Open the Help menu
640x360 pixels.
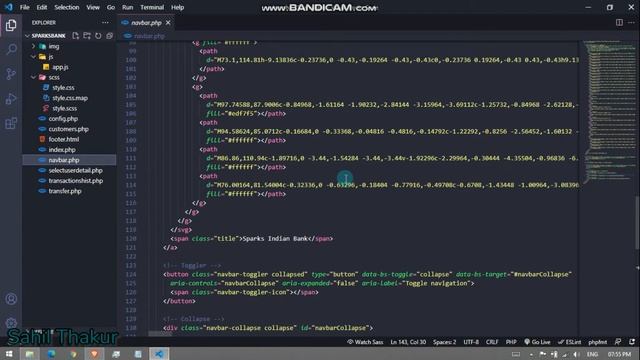[x=177, y=7]
